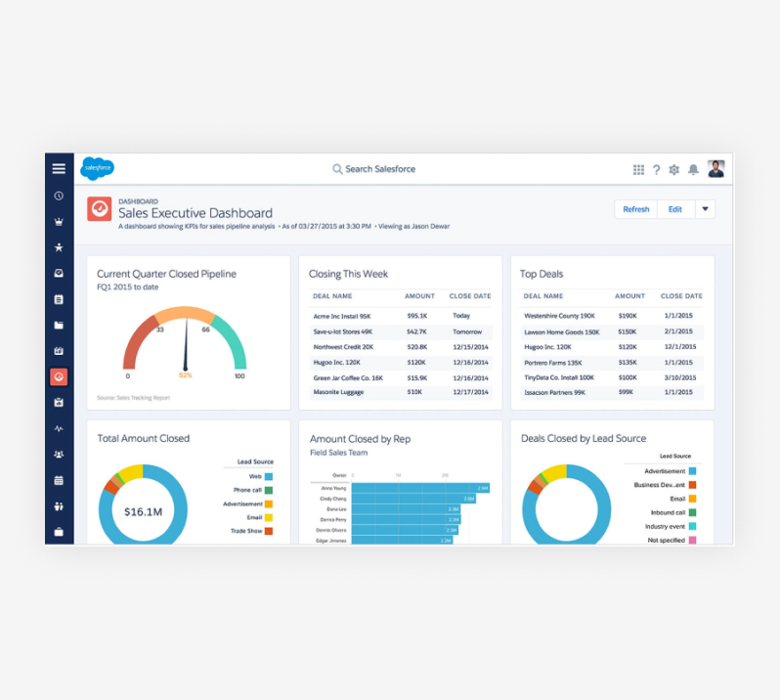Click the Salesforce cloud logo
This screenshot has height=700, width=780.
point(98,168)
